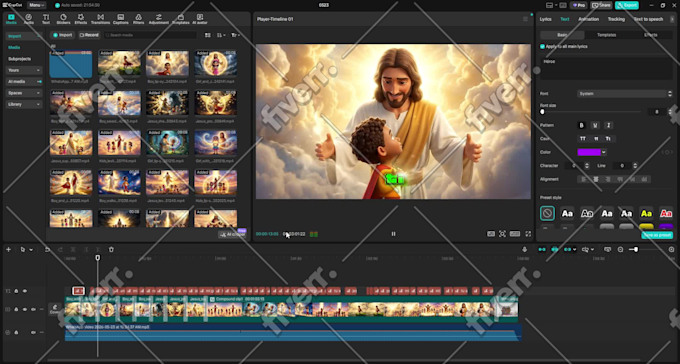Click the Import button
Image resolution: width=680 pixels, height=364 pixels.
62,35
